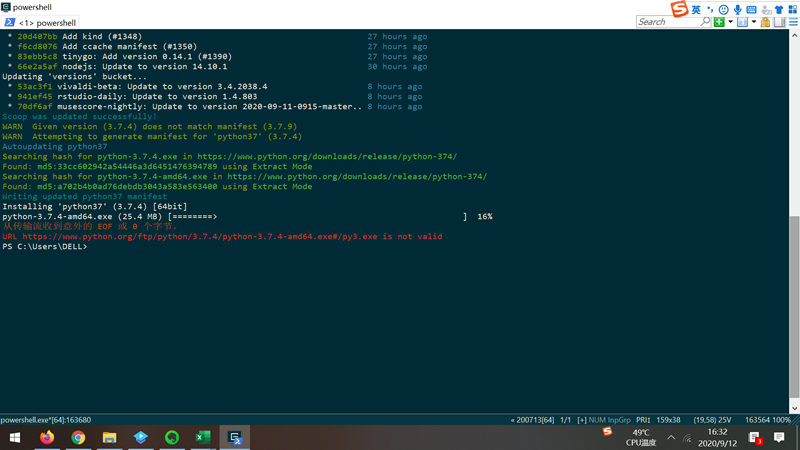Click the [+] indicator in status bar
The width and height of the screenshot is (800, 450).
pos(582,420)
